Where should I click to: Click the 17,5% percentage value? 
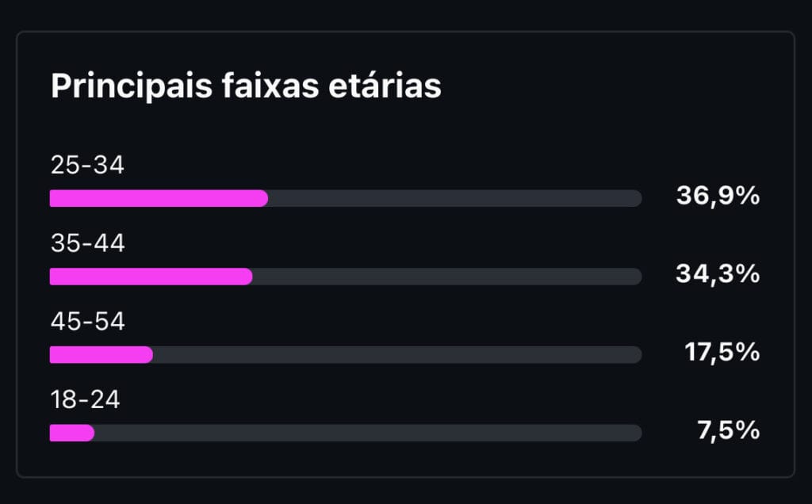722,352
